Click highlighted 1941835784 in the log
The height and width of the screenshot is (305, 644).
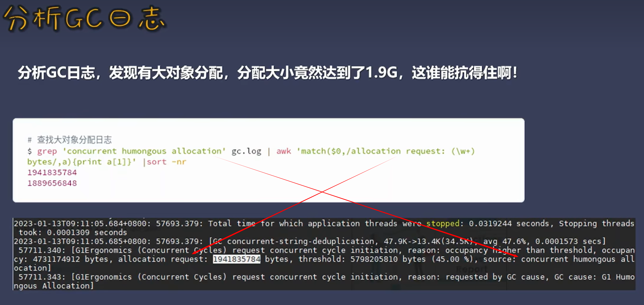237,259
